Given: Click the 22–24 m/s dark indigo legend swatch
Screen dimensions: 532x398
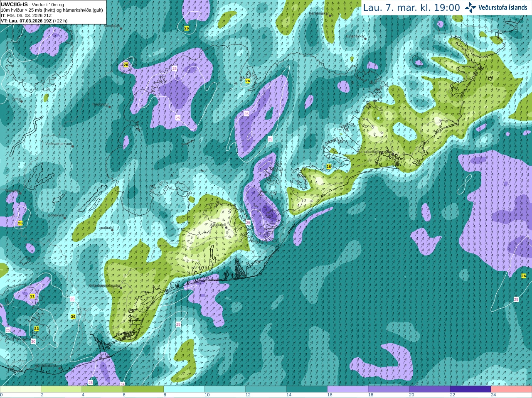Looking at the screenshot, I should tap(470, 389).
